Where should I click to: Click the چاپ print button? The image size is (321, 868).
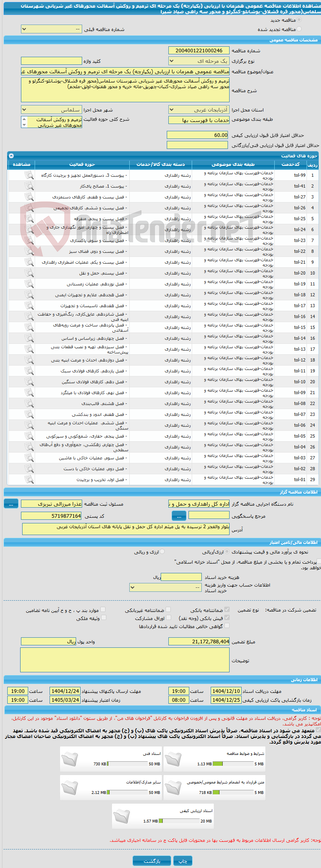(183, 861)
